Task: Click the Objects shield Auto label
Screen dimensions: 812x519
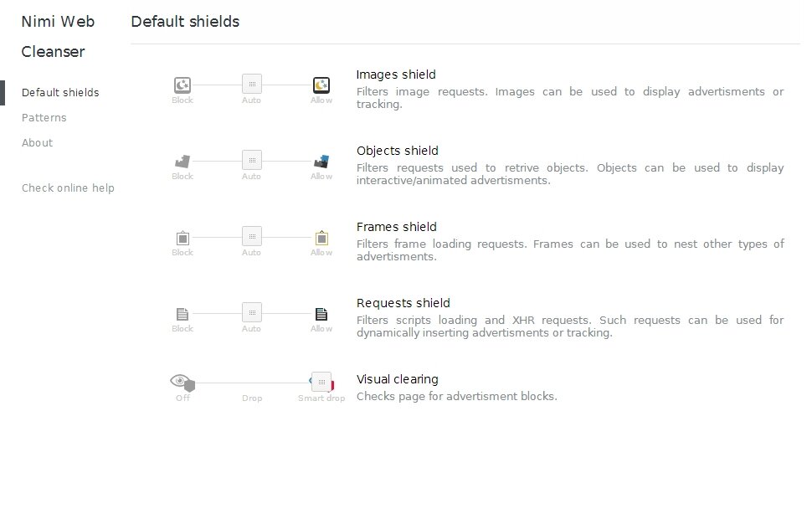Action: [x=252, y=176]
